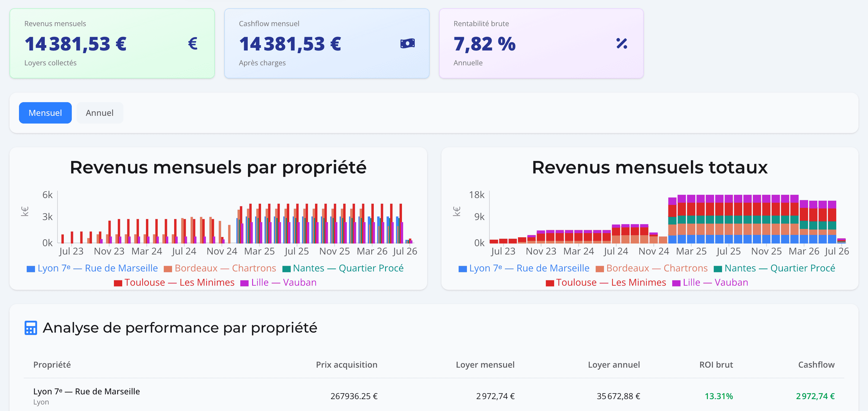The width and height of the screenshot is (868, 411).
Task: Toggle Lyon 7e legend in Revenus mensuels totaux chart
Action: [x=524, y=268]
